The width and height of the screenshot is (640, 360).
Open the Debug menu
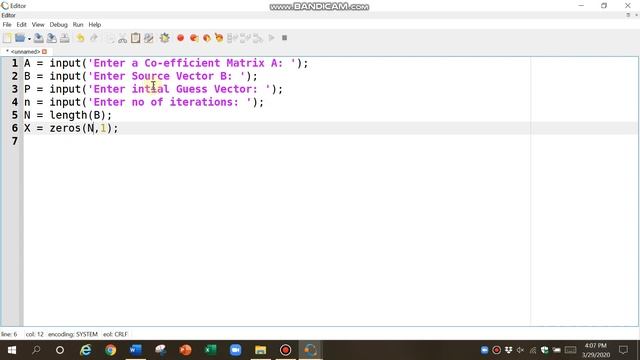[58, 24]
